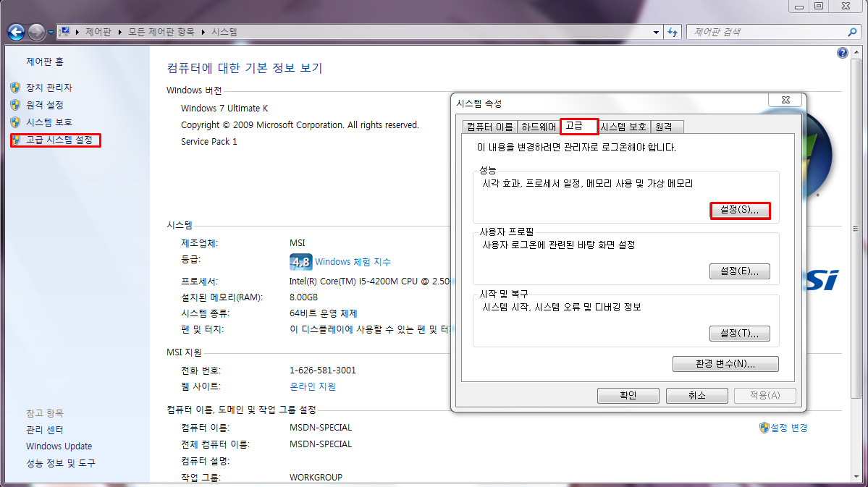This screenshot has width=868, height=487.
Task: Click the 1-626-581-3001 phone number
Action: 323,370
